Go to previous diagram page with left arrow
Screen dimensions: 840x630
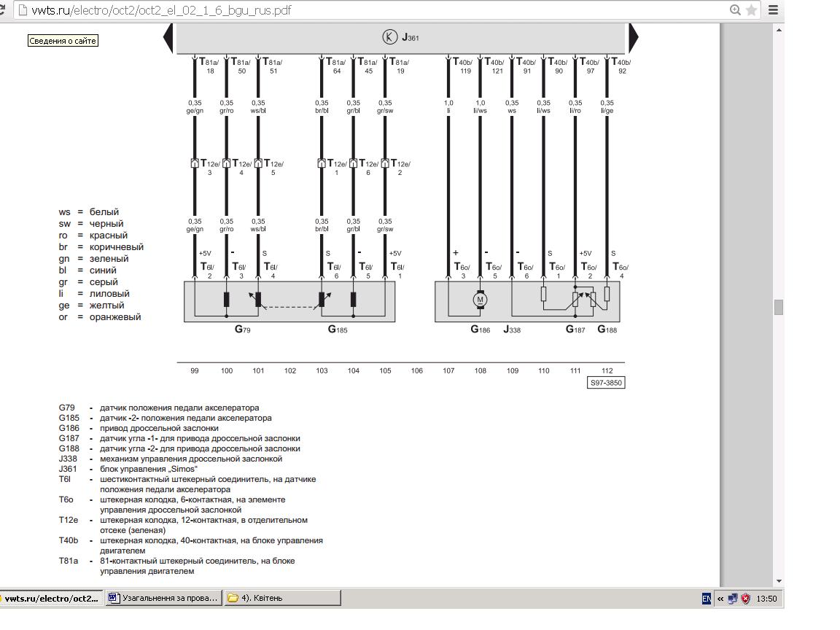[x=168, y=38]
